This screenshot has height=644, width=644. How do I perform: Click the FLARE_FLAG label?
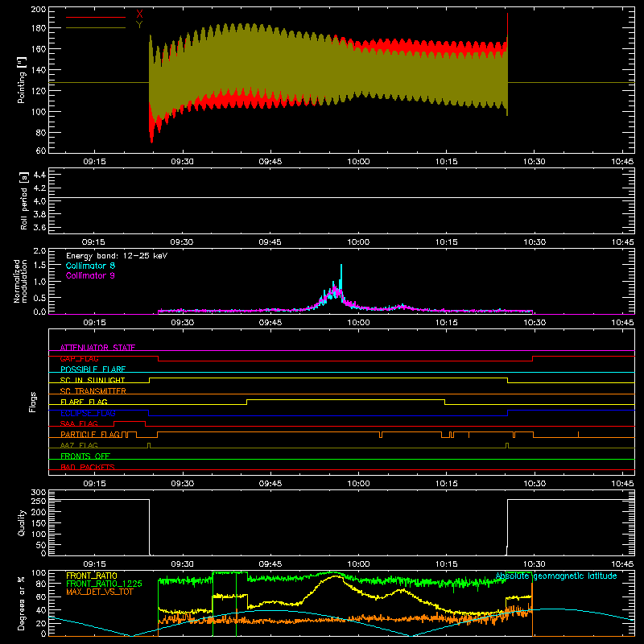[x=84, y=402]
